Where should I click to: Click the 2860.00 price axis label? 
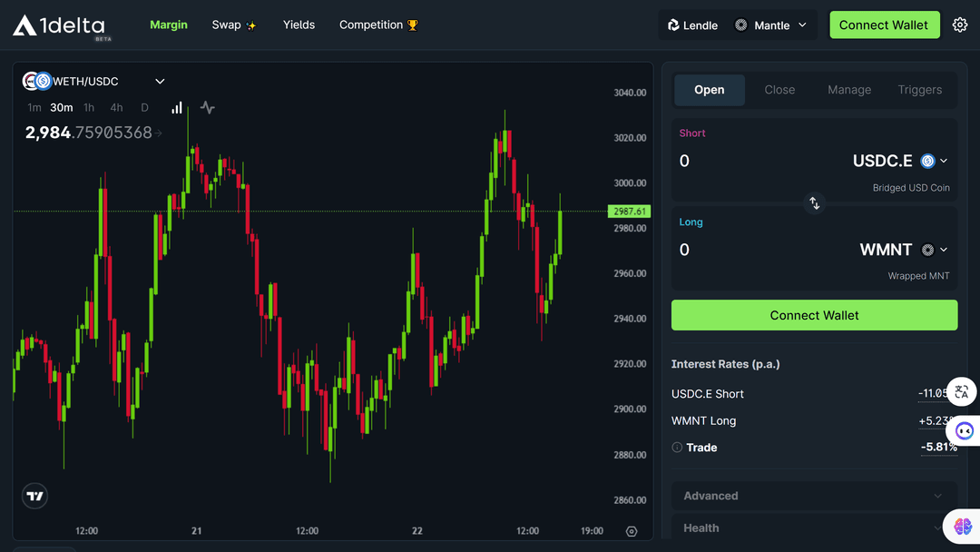tap(630, 500)
